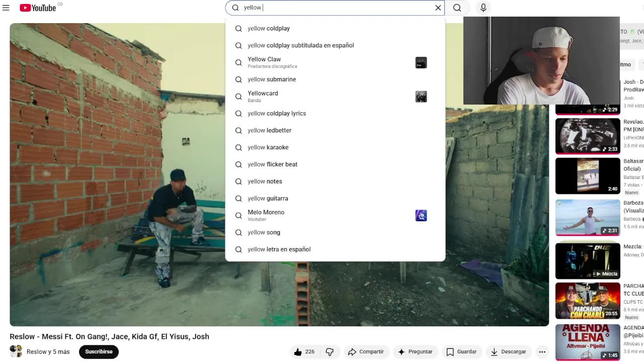Open recommended video thumbnail with 2:29
This screenshot has width=644, height=362.
588,109
